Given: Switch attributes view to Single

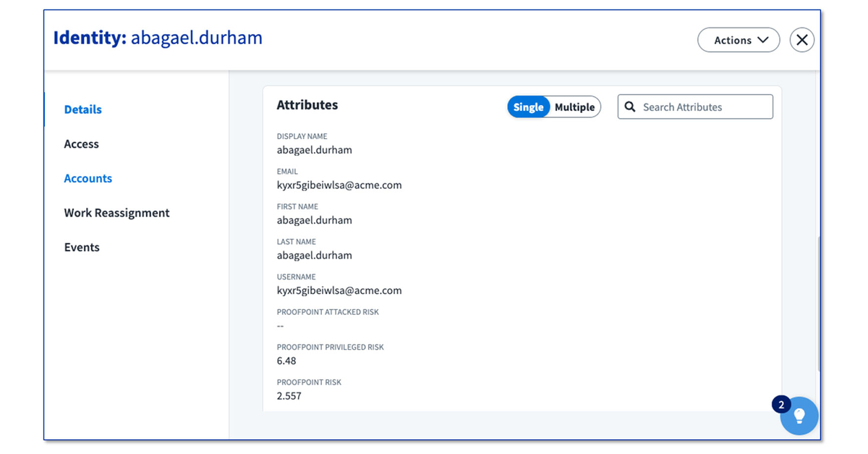Looking at the screenshot, I should coord(528,107).
